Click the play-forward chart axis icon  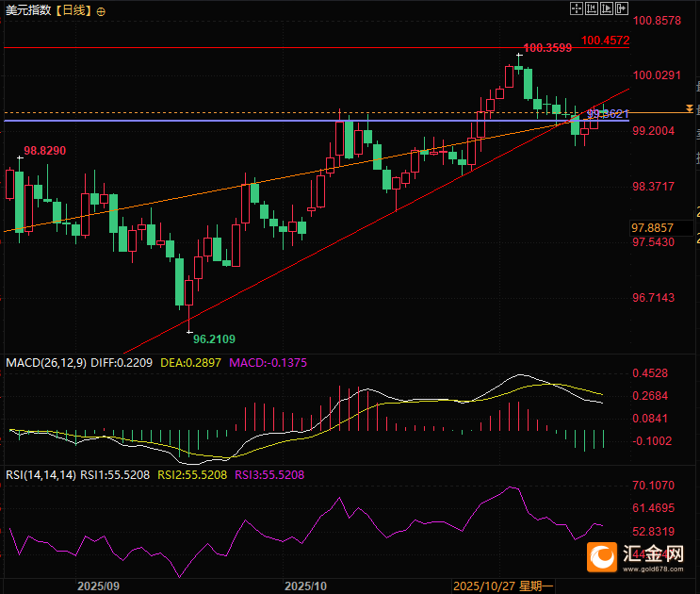[x=607, y=8]
